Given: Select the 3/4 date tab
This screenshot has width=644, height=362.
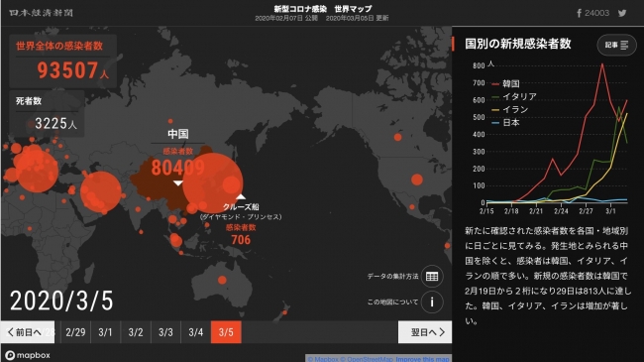Looking at the screenshot, I should tap(196, 332).
